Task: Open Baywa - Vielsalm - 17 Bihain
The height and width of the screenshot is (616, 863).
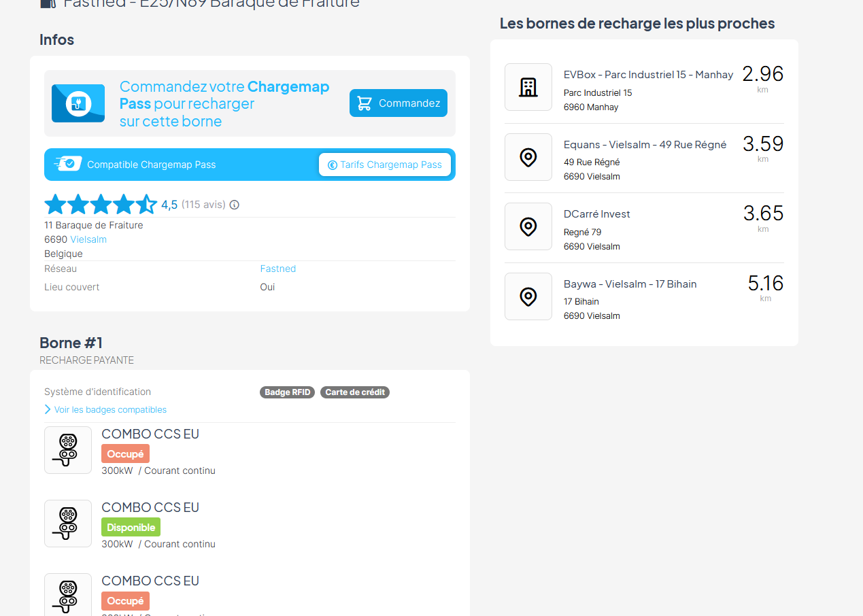Action: point(630,284)
